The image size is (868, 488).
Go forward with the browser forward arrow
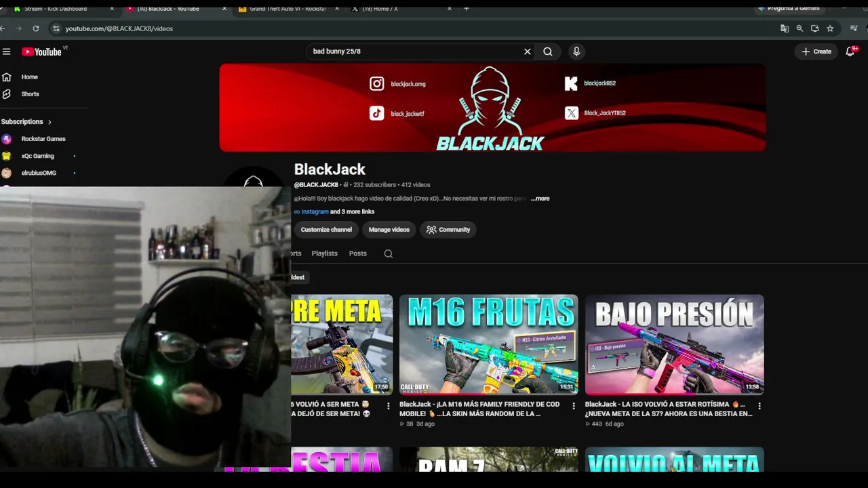point(18,28)
